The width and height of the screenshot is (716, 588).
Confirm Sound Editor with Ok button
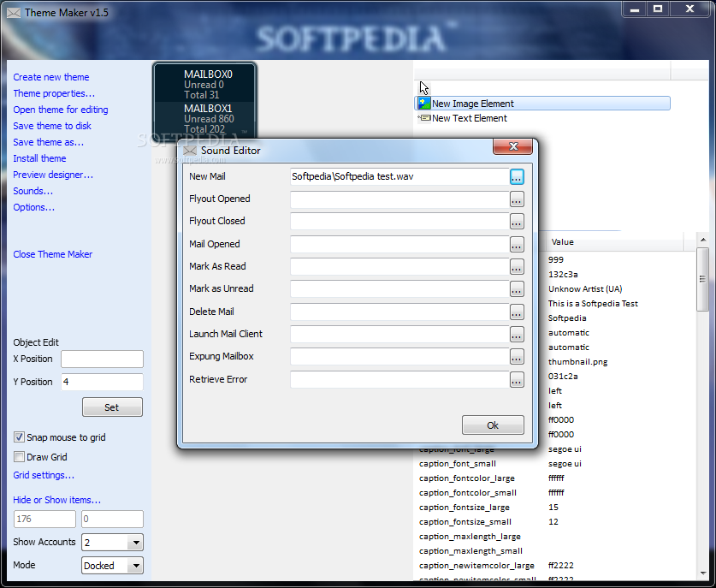click(x=493, y=425)
